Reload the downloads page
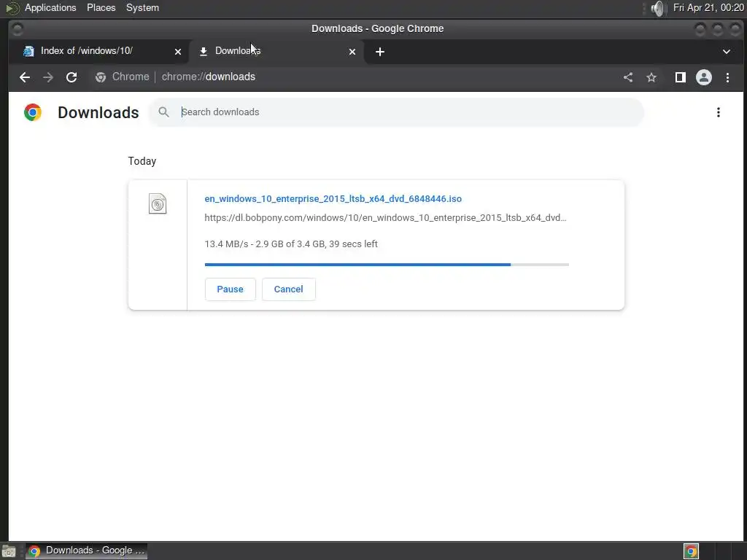747x560 pixels. (71, 77)
